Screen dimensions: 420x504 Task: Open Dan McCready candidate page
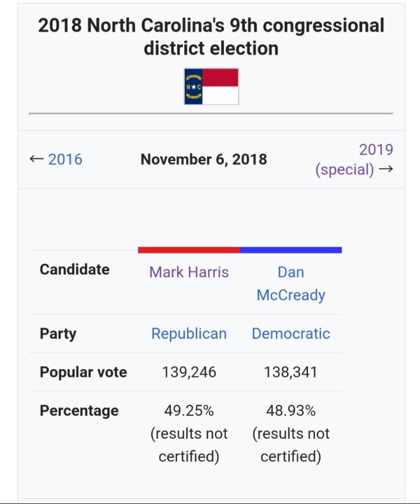290,283
